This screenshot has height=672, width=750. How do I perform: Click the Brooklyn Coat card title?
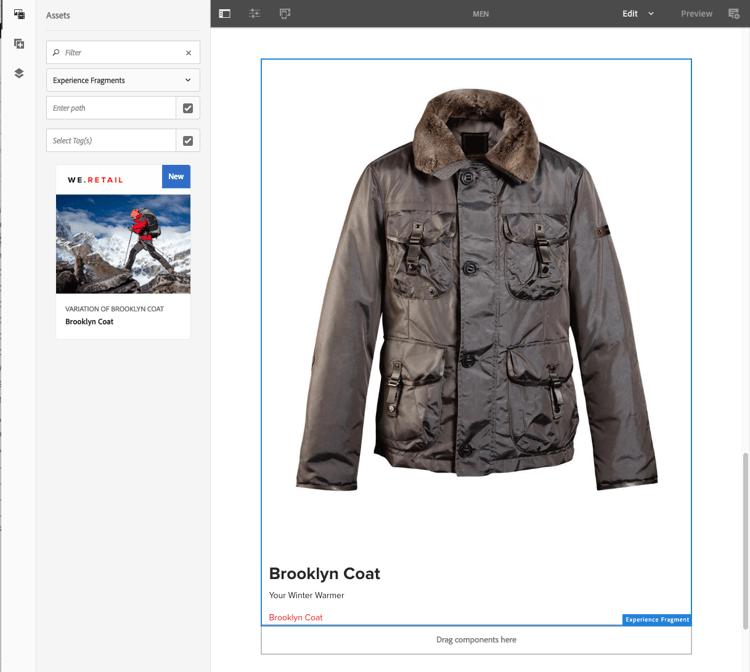point(89,322)
